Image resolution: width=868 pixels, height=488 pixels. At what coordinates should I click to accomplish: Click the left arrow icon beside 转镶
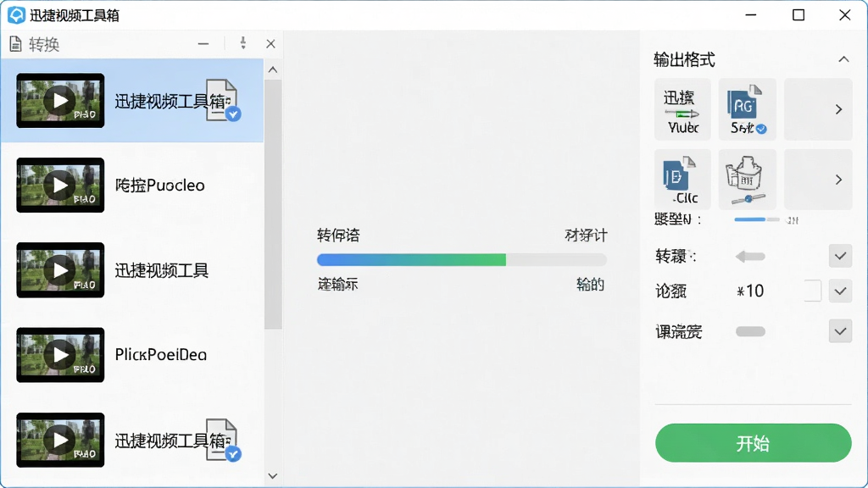coord(750,256)
